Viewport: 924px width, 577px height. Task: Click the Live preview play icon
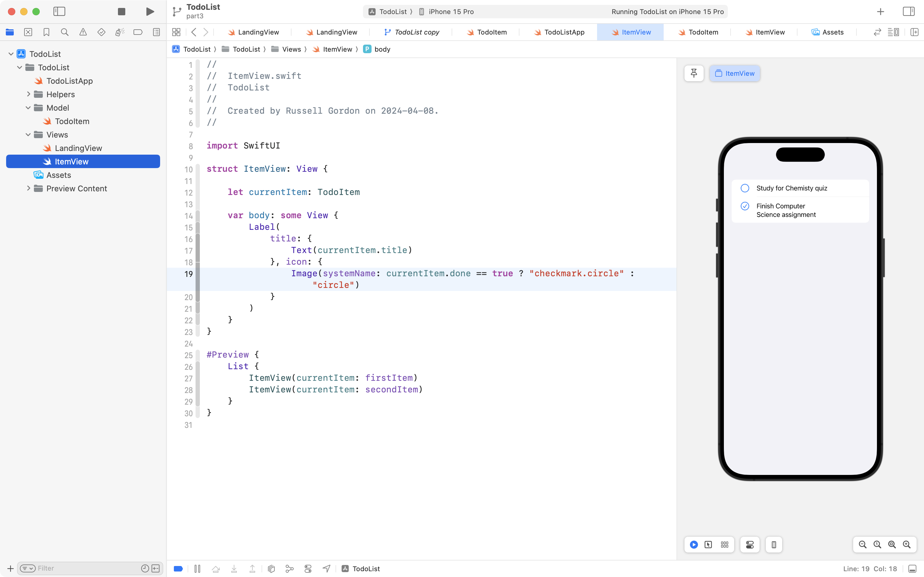point(694,545)
